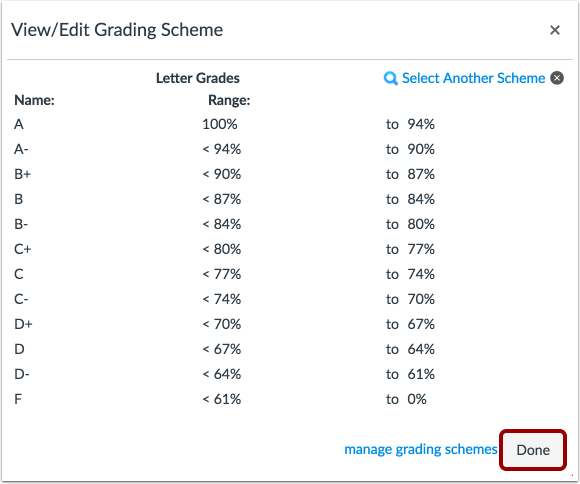This screenshot has width=580, height=484.
Task: Remove scheme with circled X icon
Action: pos(557,78)
